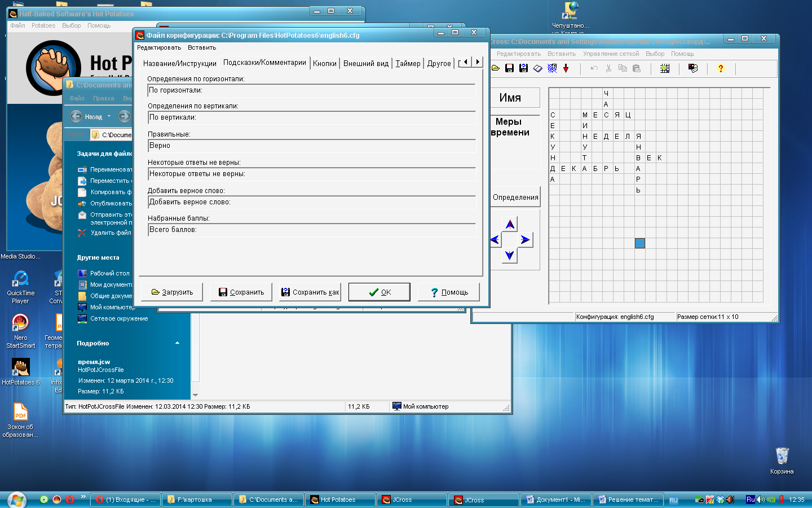Image resolution: width=812 pixels, height=508 pixels.
Task: Click the Определения button in JCross
Action: [x=515, y=197]
